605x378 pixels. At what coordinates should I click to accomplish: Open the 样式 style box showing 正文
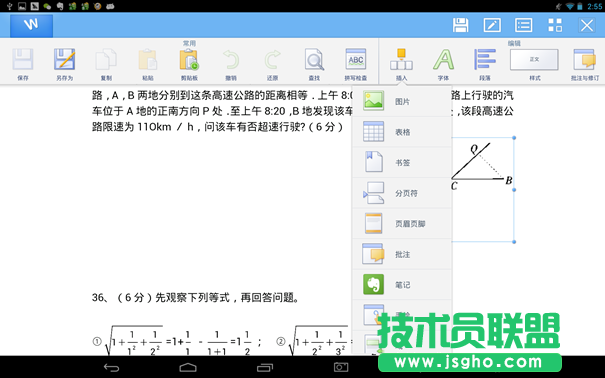(534, 60)
